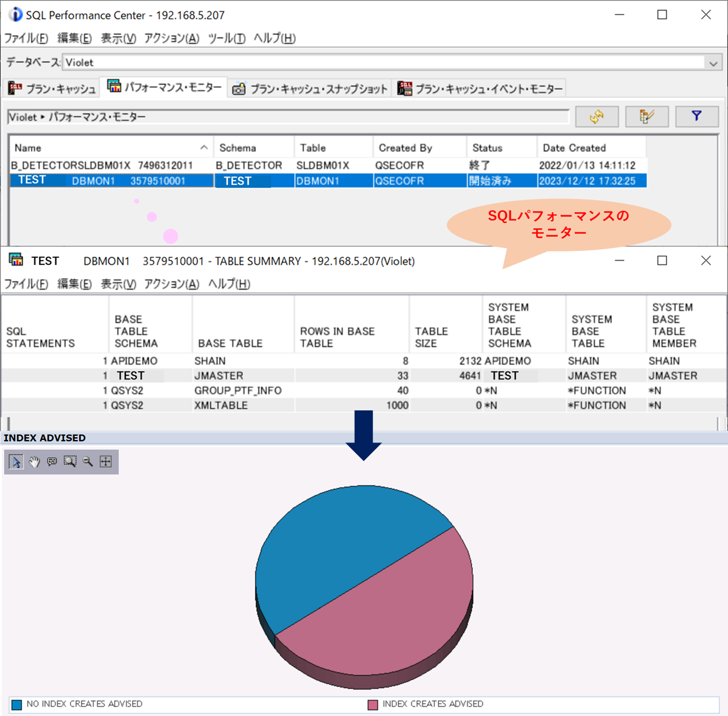
Task: Open the ファイル menu
Action: pos(26,38)
